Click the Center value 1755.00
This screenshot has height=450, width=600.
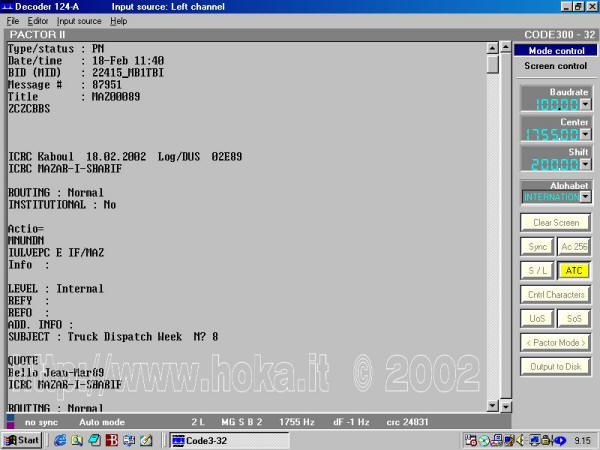551,134
